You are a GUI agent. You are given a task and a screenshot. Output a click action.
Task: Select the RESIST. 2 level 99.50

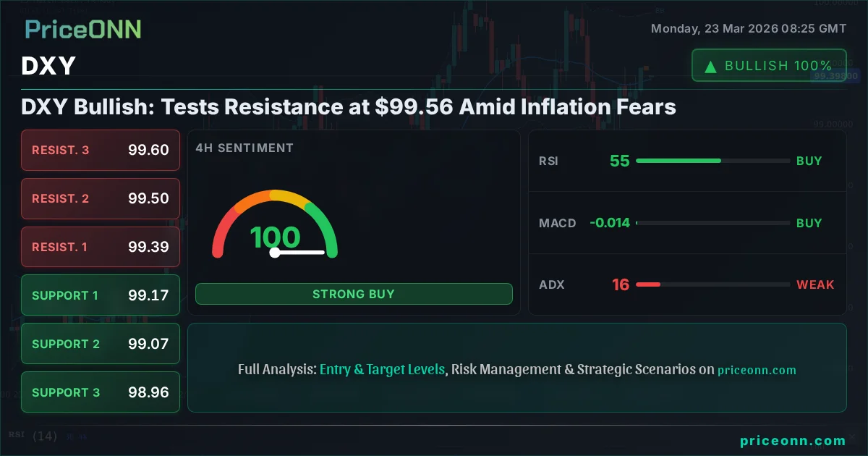point(101,199)
